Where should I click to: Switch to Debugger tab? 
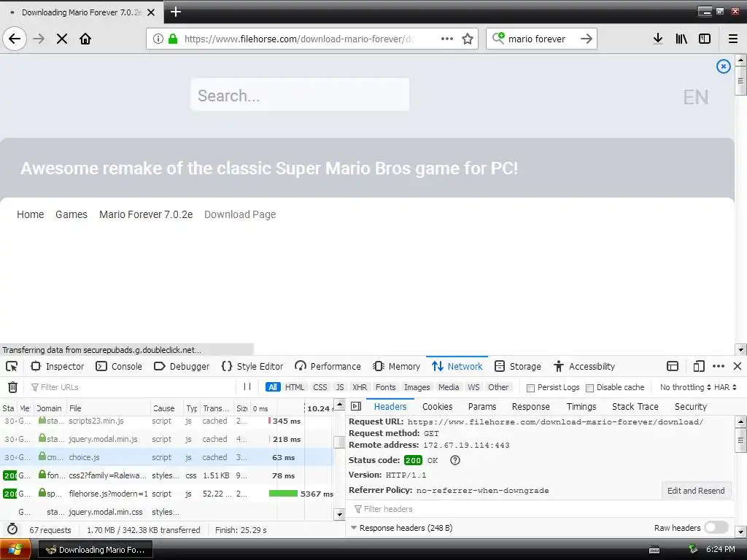click(x=182, y=366)
